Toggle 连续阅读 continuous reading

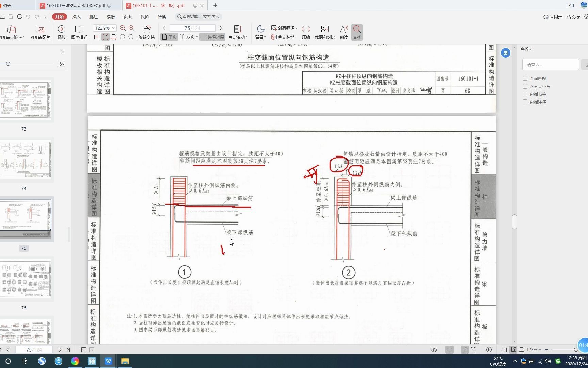pos(212,37)
